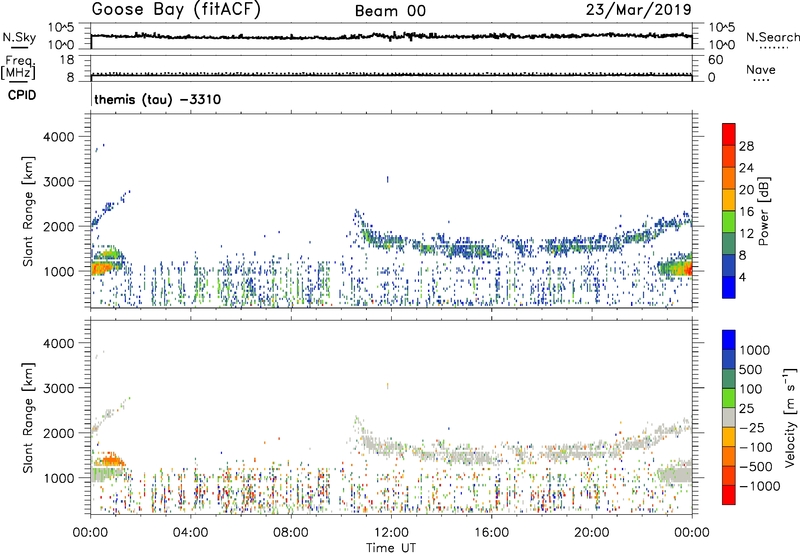This screenshot has height=554, width=800.
Task: Click 'Slant Range [km]' label of power panel
Action: (27, 211)
